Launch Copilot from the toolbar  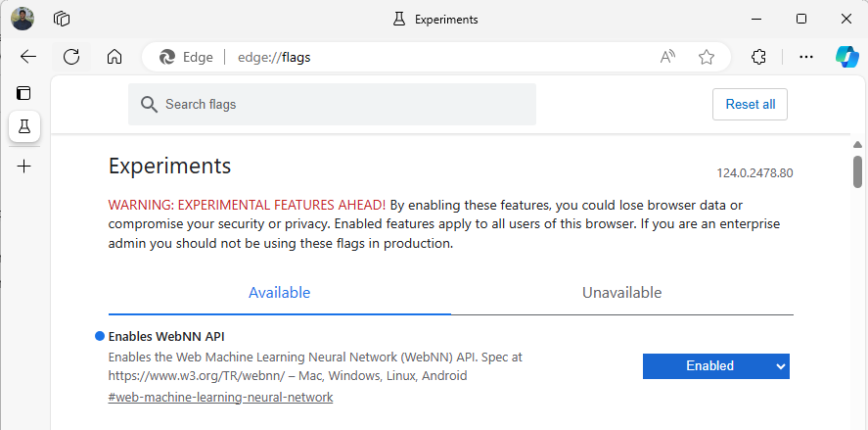pos(846,57)
